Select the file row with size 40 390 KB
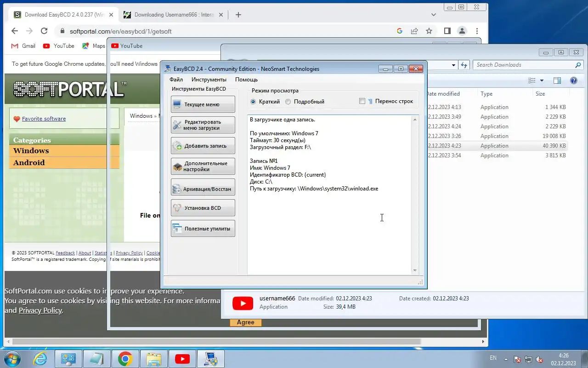The width and height of the screenshot is (588, 368). click(498, 146)
